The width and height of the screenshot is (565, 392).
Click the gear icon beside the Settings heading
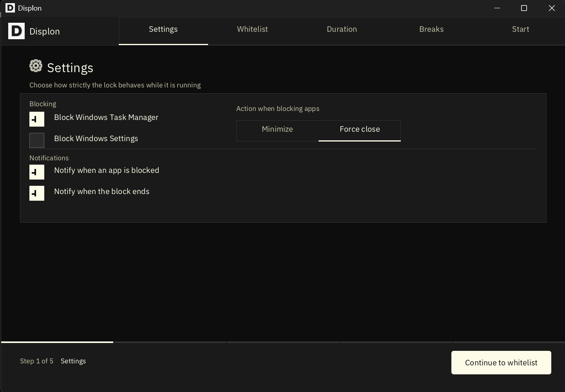(36, 66)
